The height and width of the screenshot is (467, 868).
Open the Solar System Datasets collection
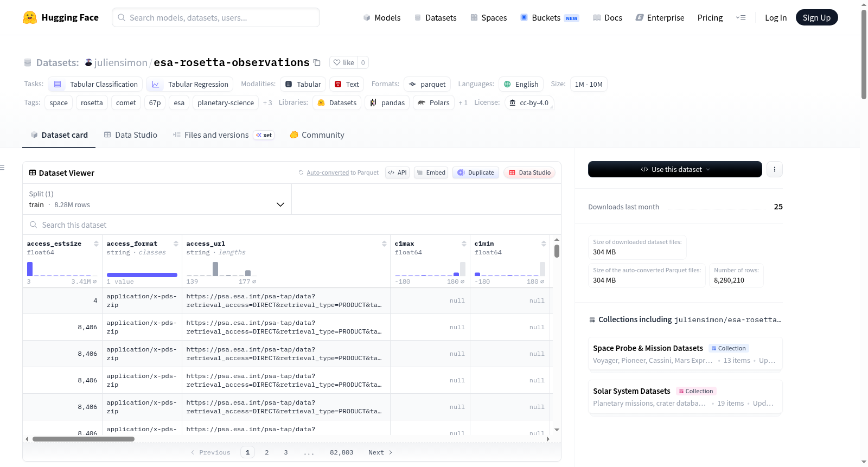click(x=685, y=396)
